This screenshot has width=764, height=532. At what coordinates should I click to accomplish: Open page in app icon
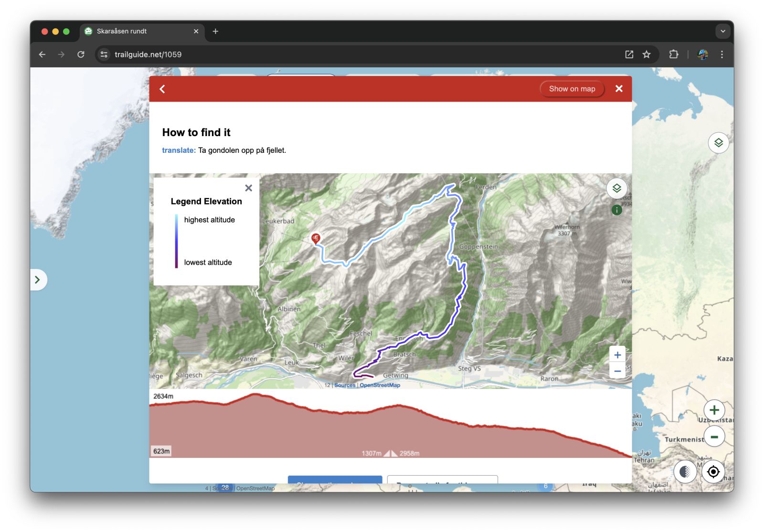629,54
